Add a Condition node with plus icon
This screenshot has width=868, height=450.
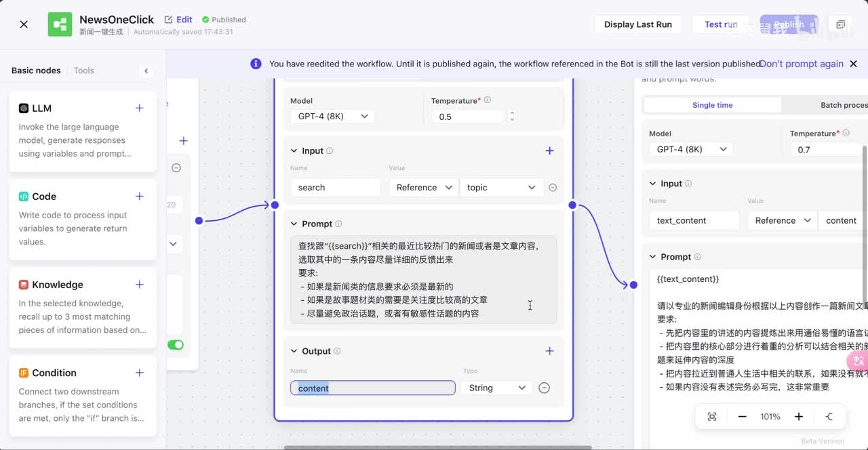[139, 373]
